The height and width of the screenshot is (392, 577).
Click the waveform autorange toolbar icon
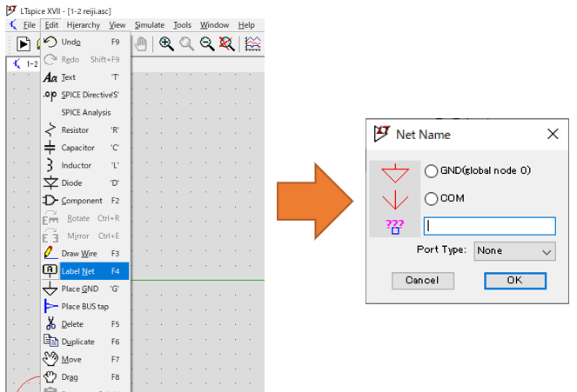pyautogui.click(x=252, y=44)
